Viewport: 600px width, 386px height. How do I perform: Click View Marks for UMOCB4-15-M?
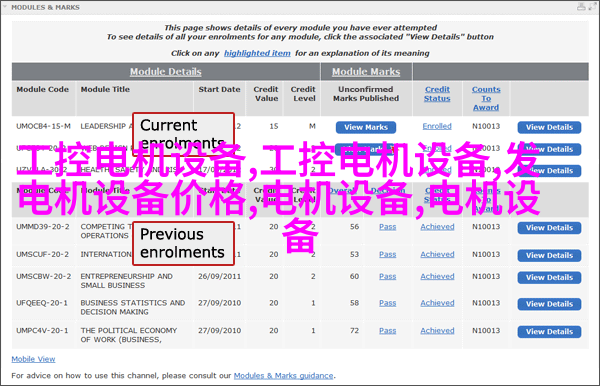(366, 127)
